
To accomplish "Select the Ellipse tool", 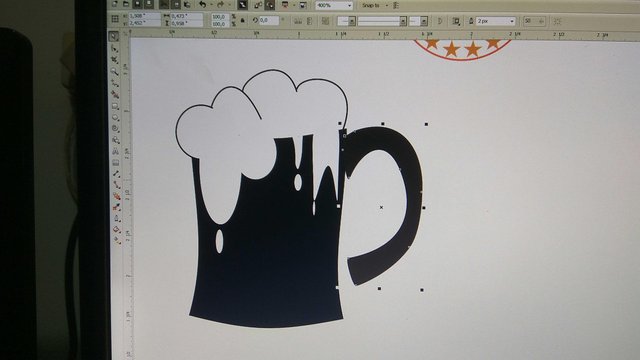I will [116, 118].
